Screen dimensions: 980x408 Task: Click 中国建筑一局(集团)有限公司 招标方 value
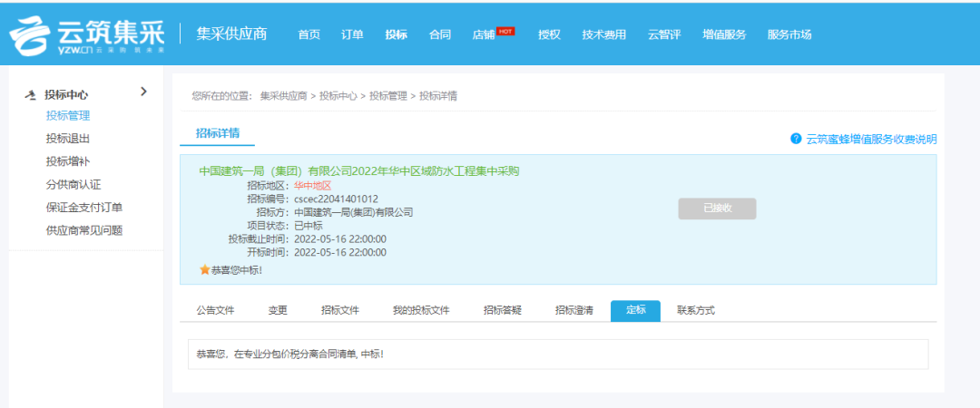[353, 212]
